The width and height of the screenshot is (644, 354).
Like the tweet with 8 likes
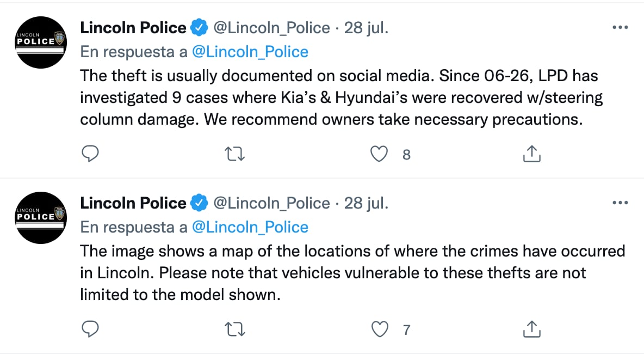[379, 155]
